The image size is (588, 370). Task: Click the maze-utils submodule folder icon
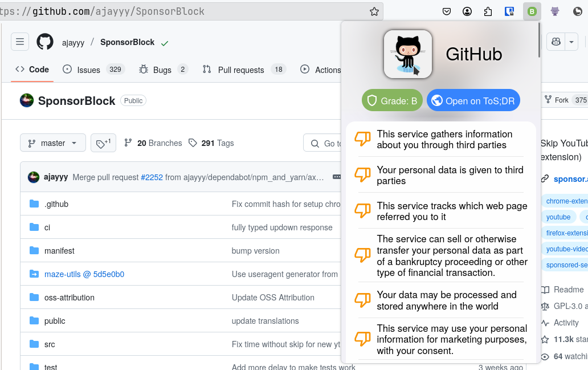coord(34,274)
